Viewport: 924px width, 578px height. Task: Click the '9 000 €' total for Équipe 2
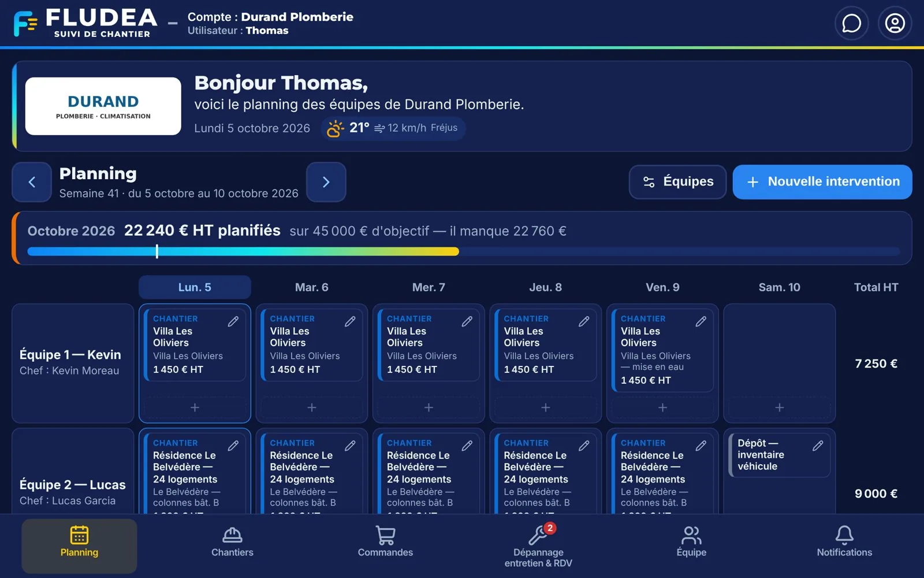click(876, 494)
